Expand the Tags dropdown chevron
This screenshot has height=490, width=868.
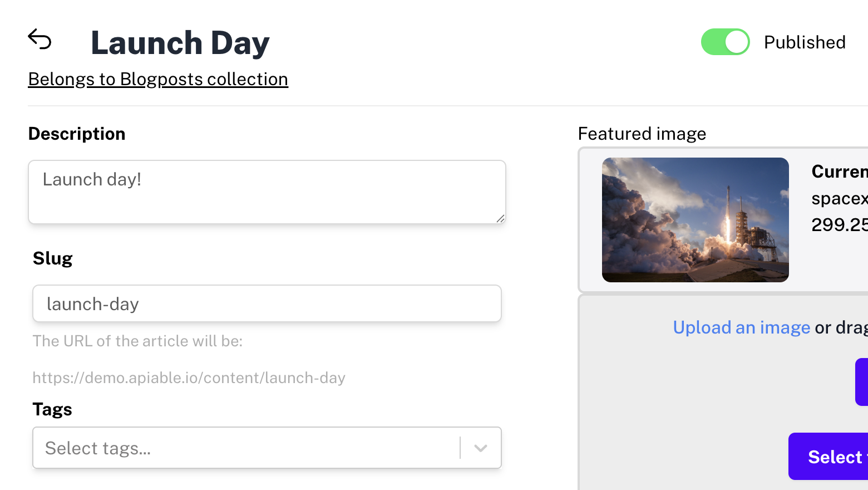click(x=481, y=448)
